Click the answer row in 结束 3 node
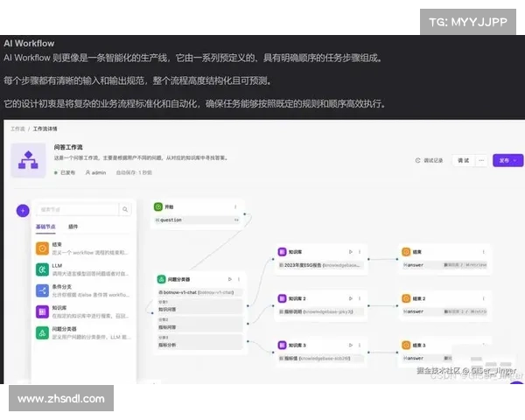525x420 pixels. point(427,359)
